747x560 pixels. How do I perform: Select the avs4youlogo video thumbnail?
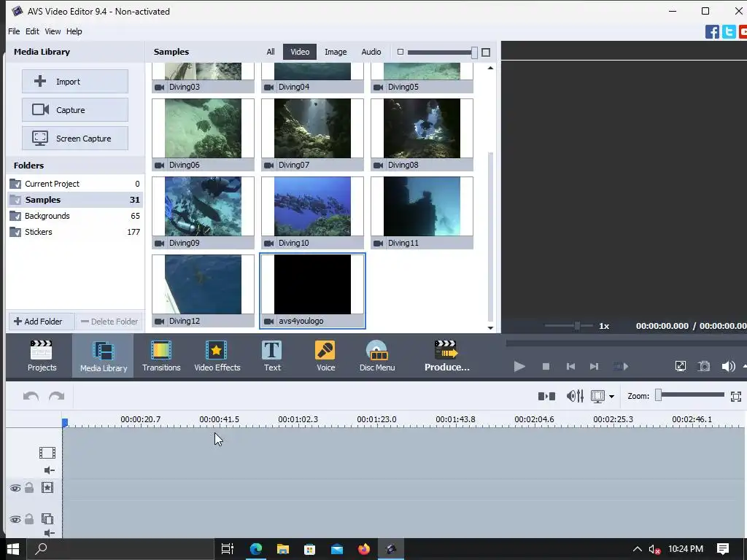(x=312, y=291)
